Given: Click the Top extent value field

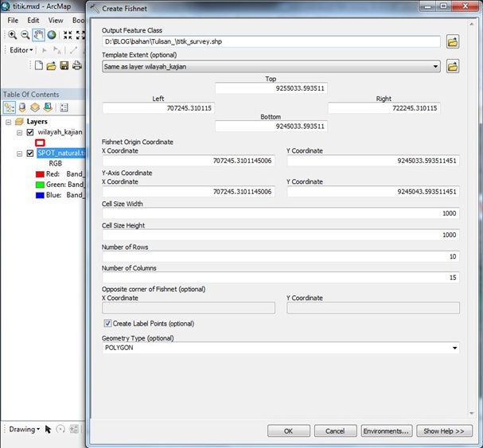Looking at the screenshot, I should [x=271, y=88].
